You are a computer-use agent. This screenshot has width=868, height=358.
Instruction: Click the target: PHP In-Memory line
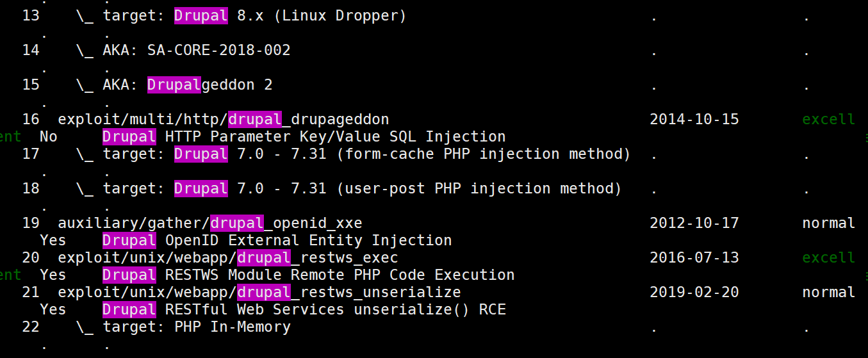[197, 327]
